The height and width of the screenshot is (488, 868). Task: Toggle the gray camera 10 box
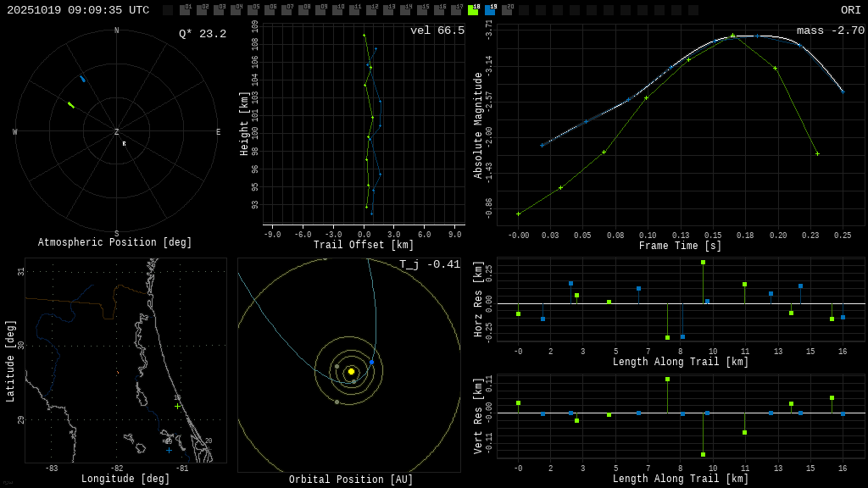click(337, 10)
